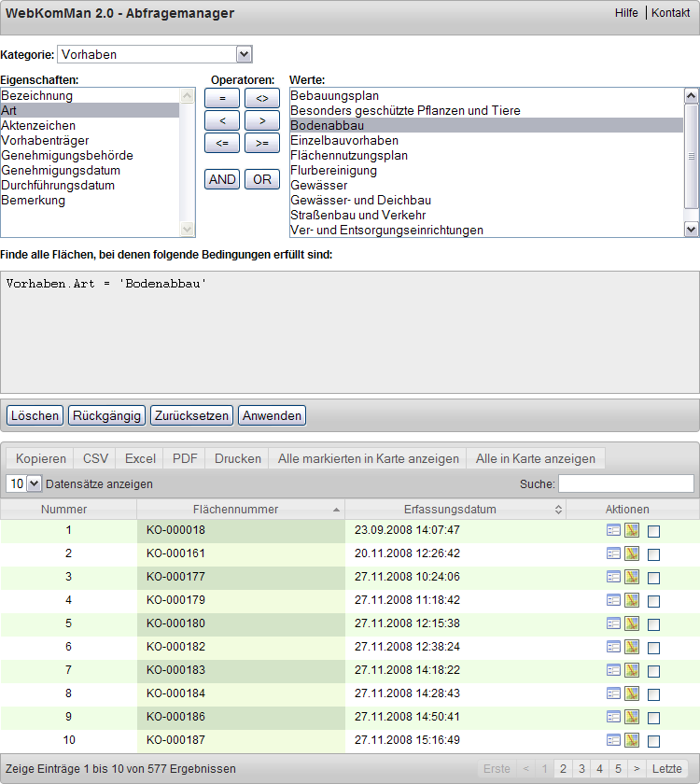Show KO-000161 on map icon
This screenshot has width=700, height=784.
(x=632, y=553)
